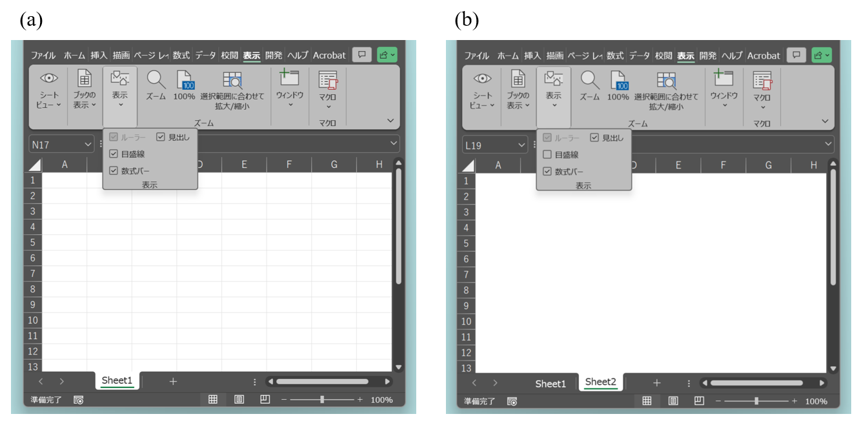The image size is (868, 423).
Task: Open Acrobat tab in window (b)
Action: point(764,56)
